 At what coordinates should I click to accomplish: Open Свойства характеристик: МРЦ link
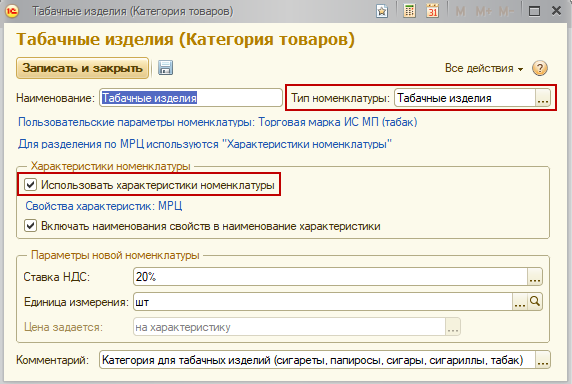[x=104, y=206]
